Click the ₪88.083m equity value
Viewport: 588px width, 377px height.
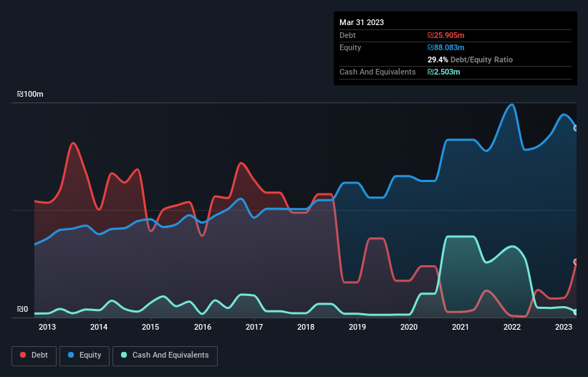coord(446,47)
